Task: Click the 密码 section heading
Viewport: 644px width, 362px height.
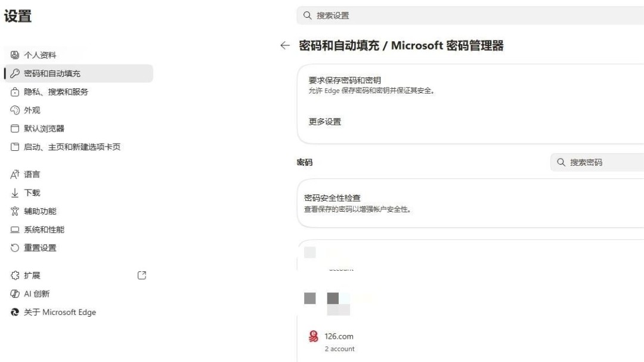Action: pos(305,162)
